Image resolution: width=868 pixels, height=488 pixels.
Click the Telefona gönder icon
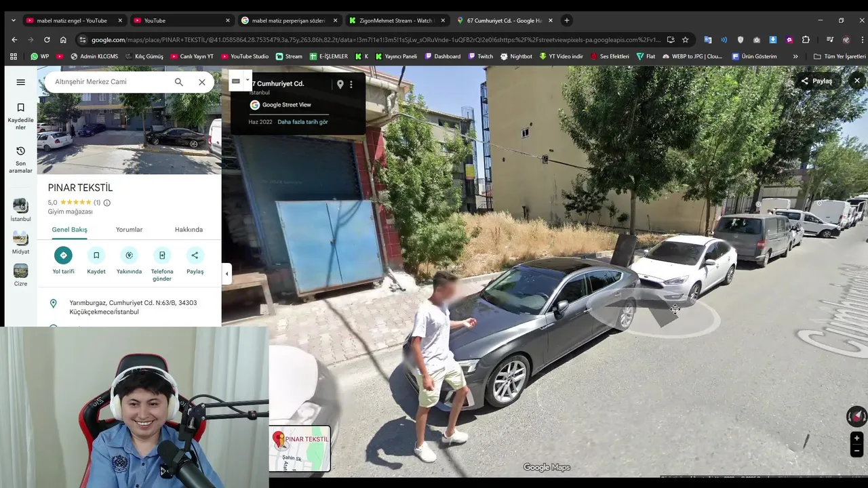click(162, 256)
